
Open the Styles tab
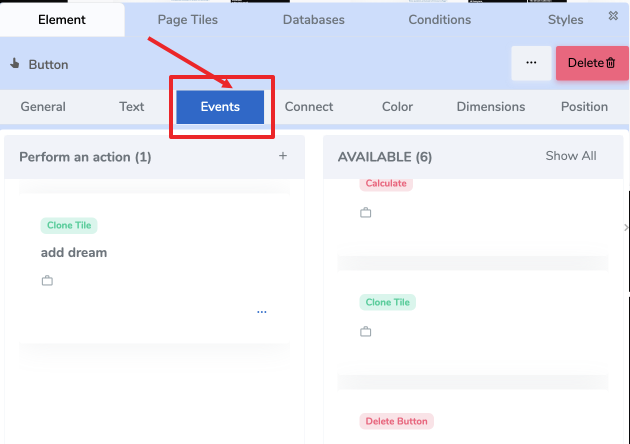pyautogui.click(x=565, y=20)
